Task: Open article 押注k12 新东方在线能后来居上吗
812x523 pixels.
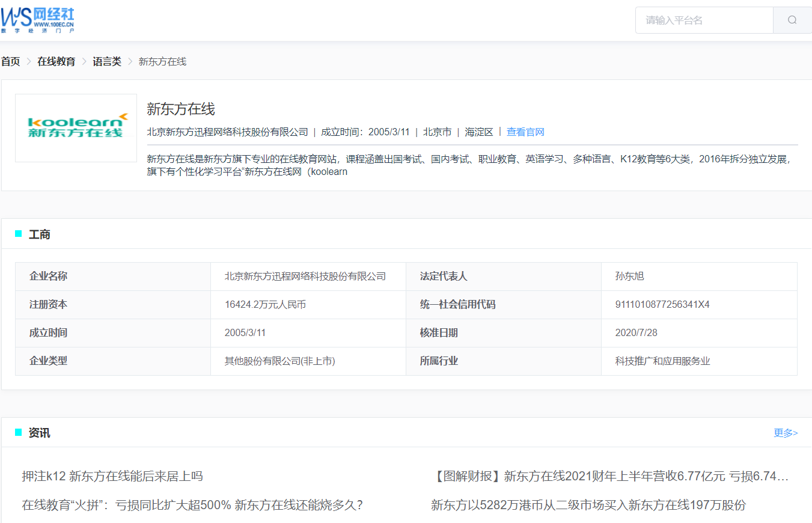Action: coord(112,477)
